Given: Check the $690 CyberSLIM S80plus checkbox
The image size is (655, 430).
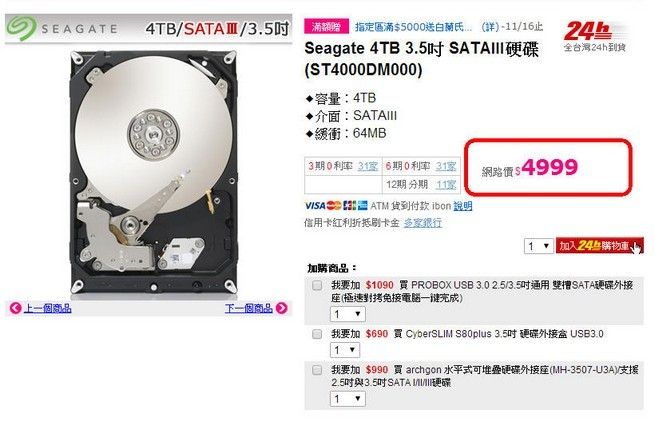Looking at the screenshot, I should 317,334.
